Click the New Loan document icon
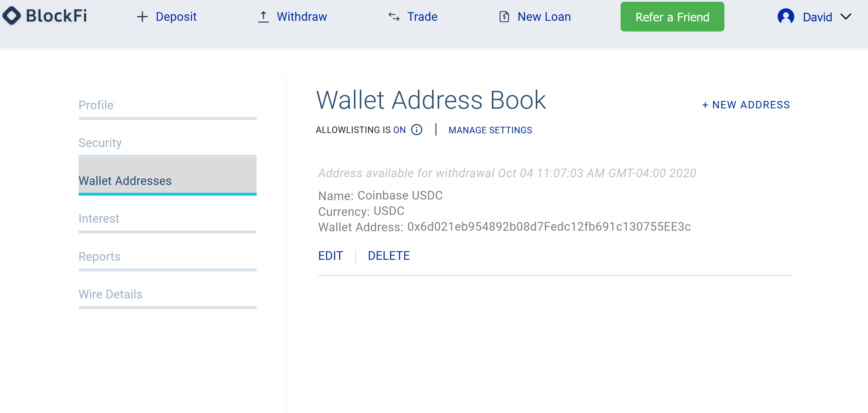 (503, 17)
